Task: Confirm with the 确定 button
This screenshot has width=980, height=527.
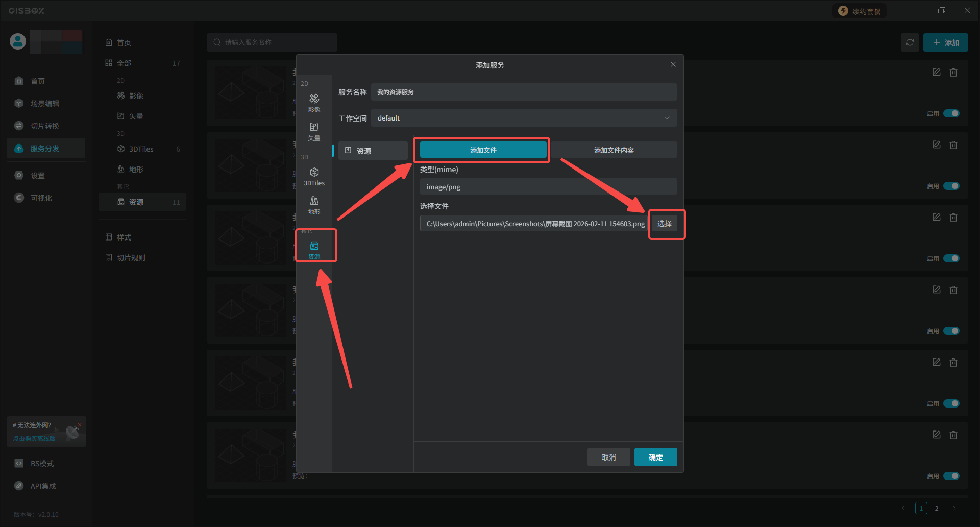Action: click(655, 457)
